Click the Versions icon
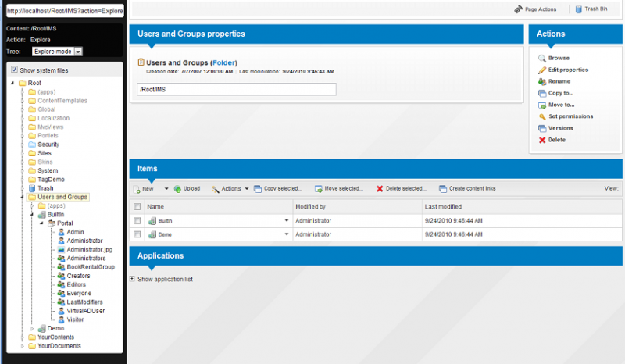 coord(542,128)
